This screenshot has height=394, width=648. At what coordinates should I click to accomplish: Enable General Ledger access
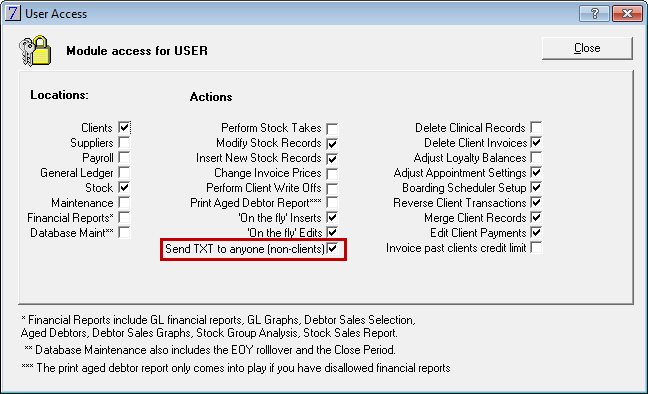[x=124, y=172]
